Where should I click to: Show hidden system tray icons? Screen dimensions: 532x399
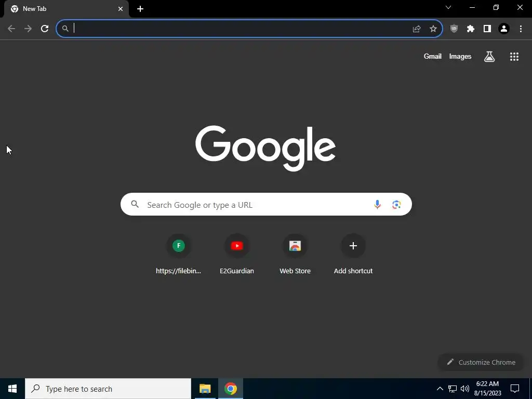[x=440, y=389]
